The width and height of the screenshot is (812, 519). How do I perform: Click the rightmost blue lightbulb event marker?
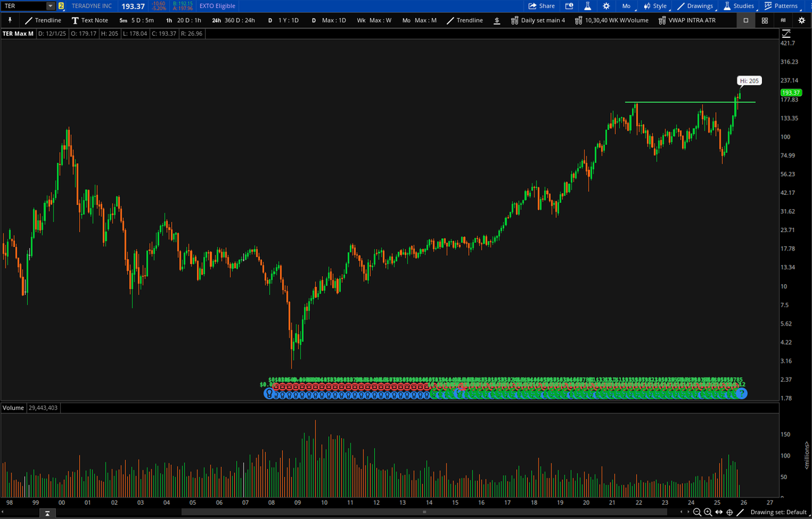click(x=742, y=392)
